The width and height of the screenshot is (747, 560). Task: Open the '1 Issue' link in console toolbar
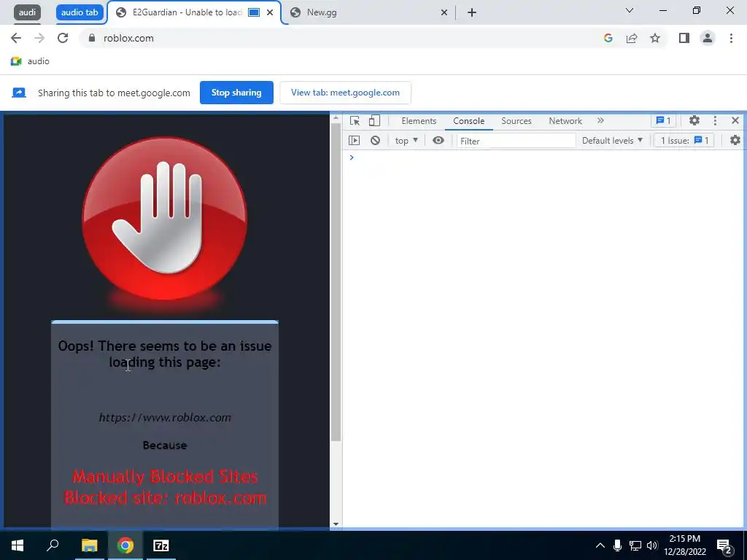tap(684, 141)
